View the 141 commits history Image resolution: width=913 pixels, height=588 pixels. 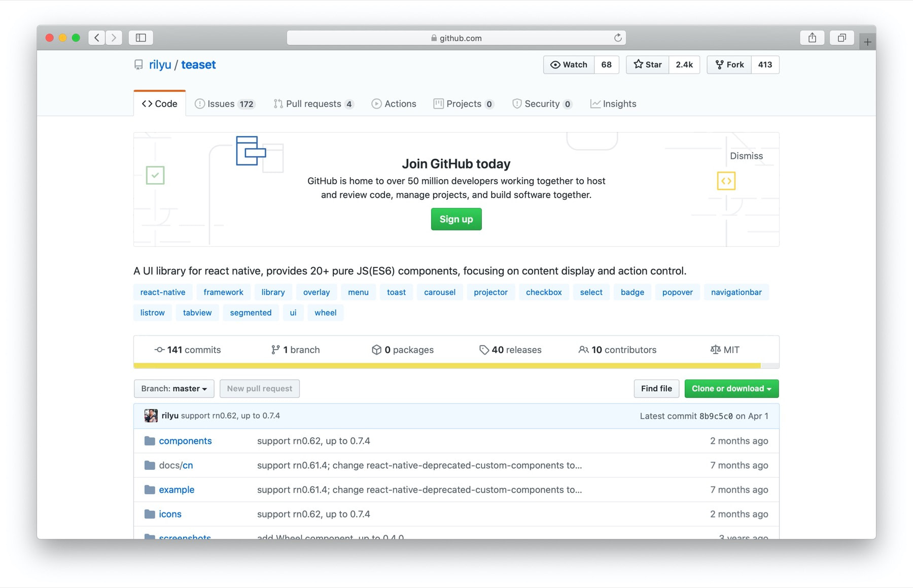point(188,350)
